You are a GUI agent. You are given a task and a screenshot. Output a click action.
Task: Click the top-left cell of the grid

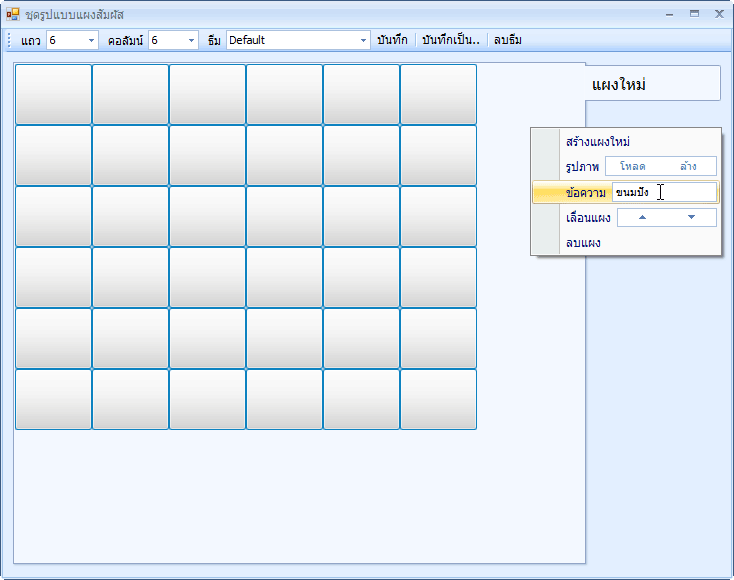click(54, 95)
